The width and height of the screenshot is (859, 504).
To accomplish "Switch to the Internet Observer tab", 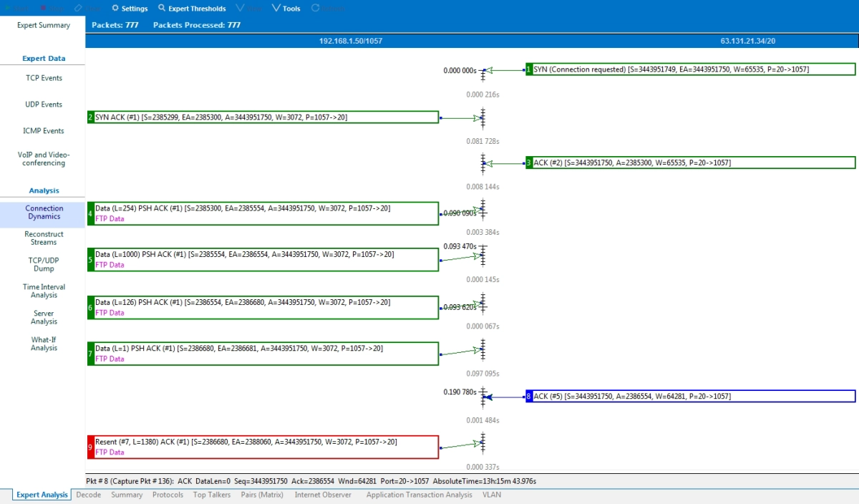I will pyautogui.click(x=323, y=495).
